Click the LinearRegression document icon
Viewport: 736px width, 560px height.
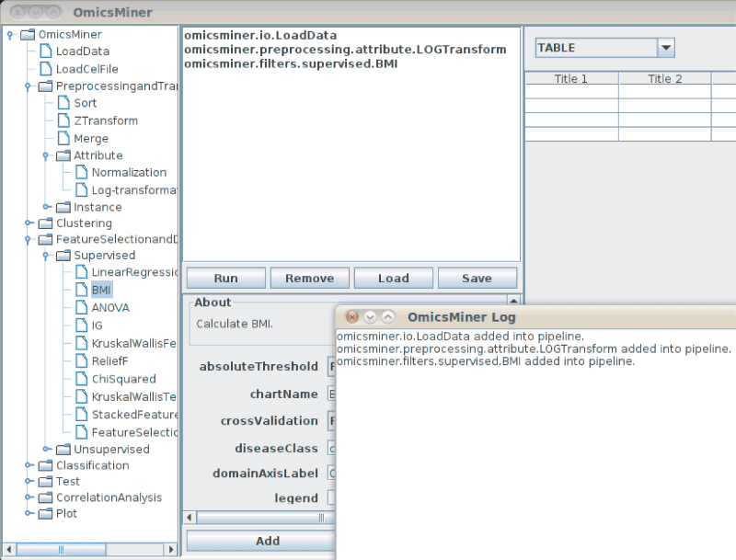pos(82,272)
